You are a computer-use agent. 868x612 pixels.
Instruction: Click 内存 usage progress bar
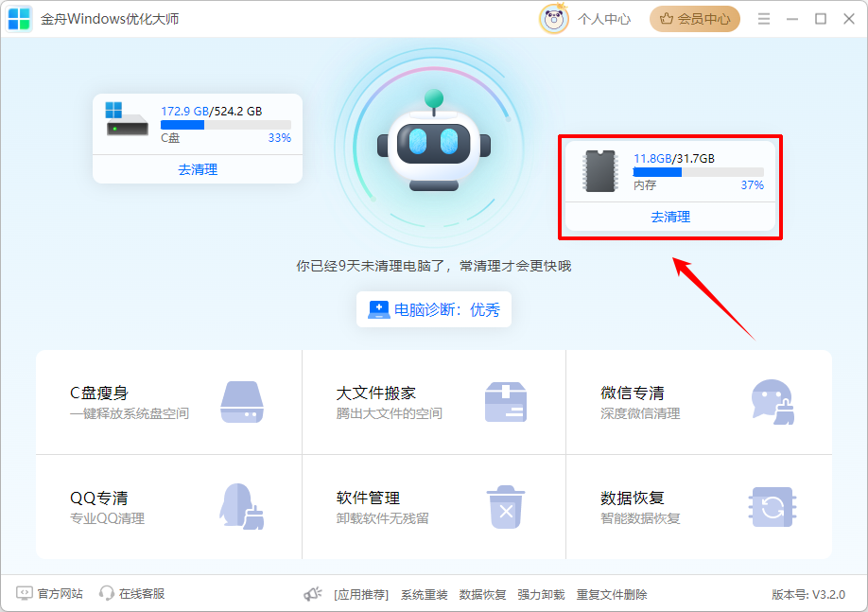(698, 172)
